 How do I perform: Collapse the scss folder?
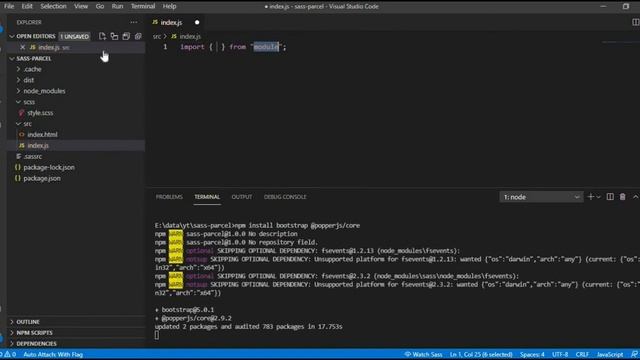pyautogui.click(x=18, y=102)
